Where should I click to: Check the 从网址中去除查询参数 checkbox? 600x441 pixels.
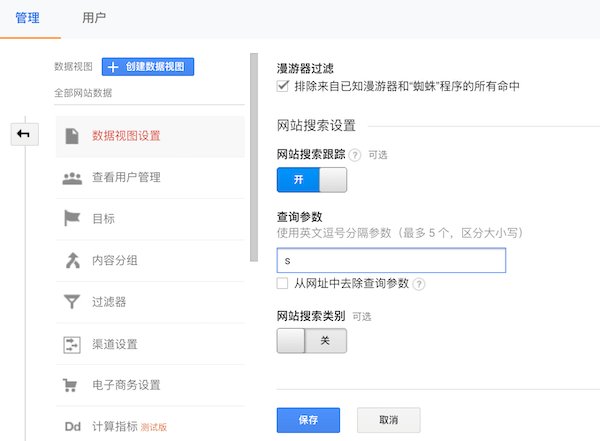[x=282, y=283]
